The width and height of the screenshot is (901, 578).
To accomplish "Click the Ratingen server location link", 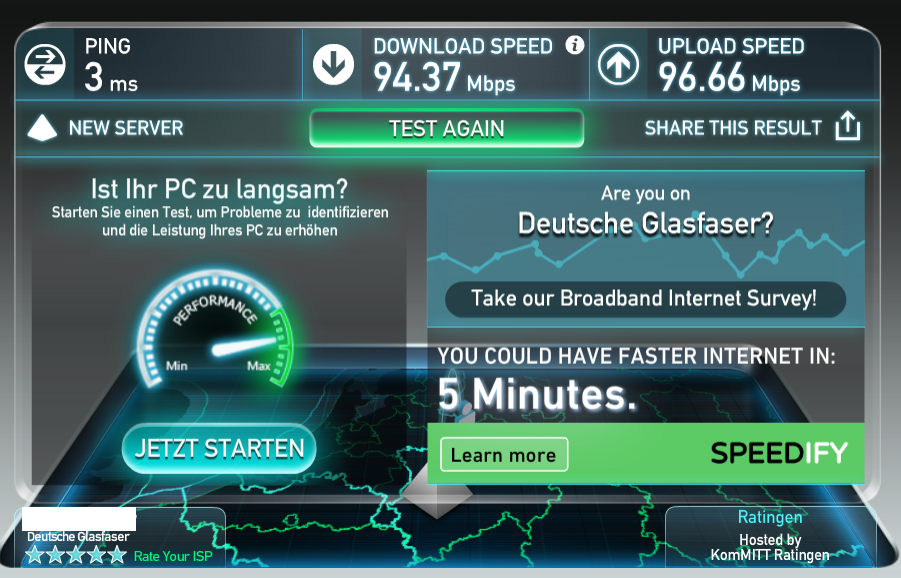I will pyautogui.click(x=770, y=517).
